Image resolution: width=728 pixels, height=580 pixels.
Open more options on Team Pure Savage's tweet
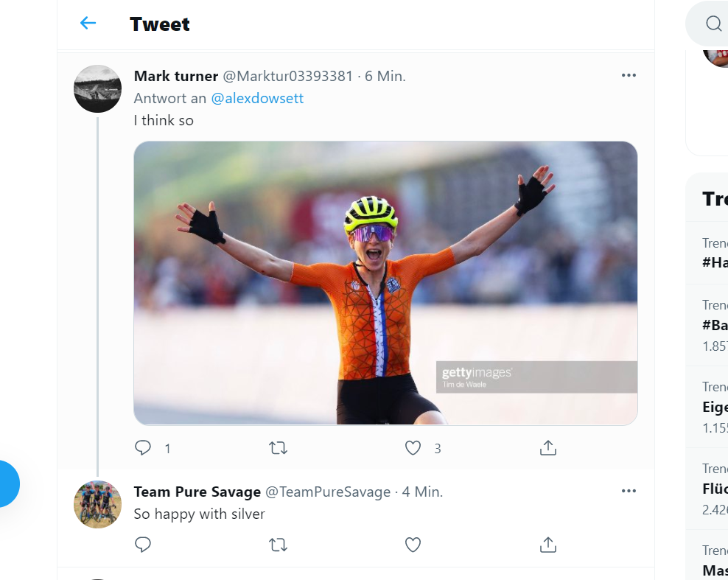[x=629, y=491]
